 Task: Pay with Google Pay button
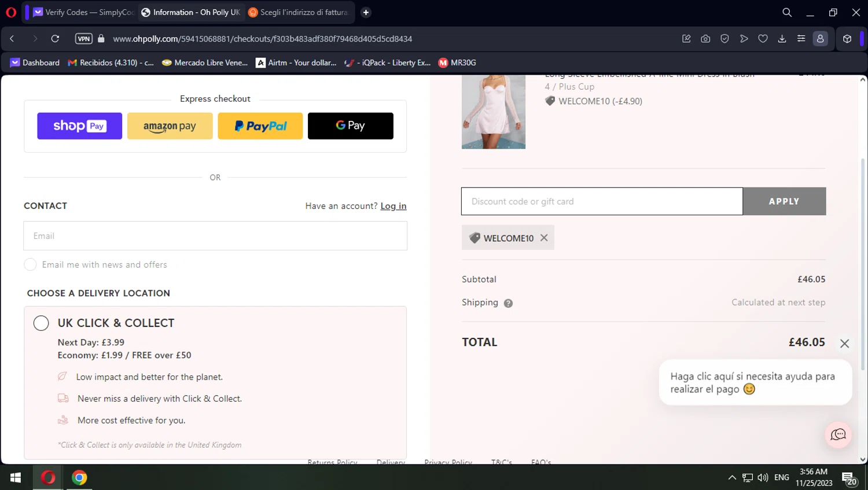[x=351, y=126]
